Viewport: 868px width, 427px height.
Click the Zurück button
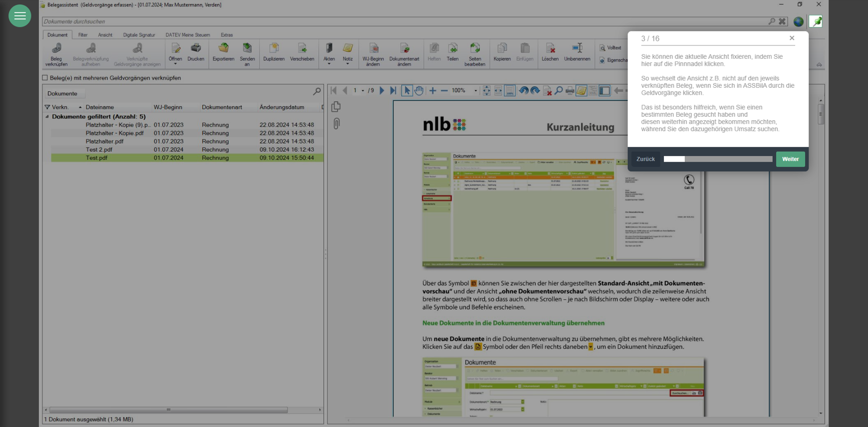coord(645,159)
